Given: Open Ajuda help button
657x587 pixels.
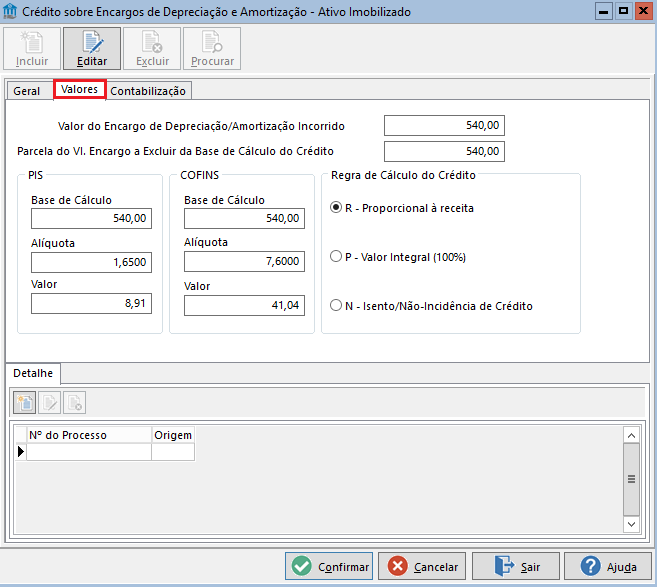Looking at the screenshot, I should point(608,566).
